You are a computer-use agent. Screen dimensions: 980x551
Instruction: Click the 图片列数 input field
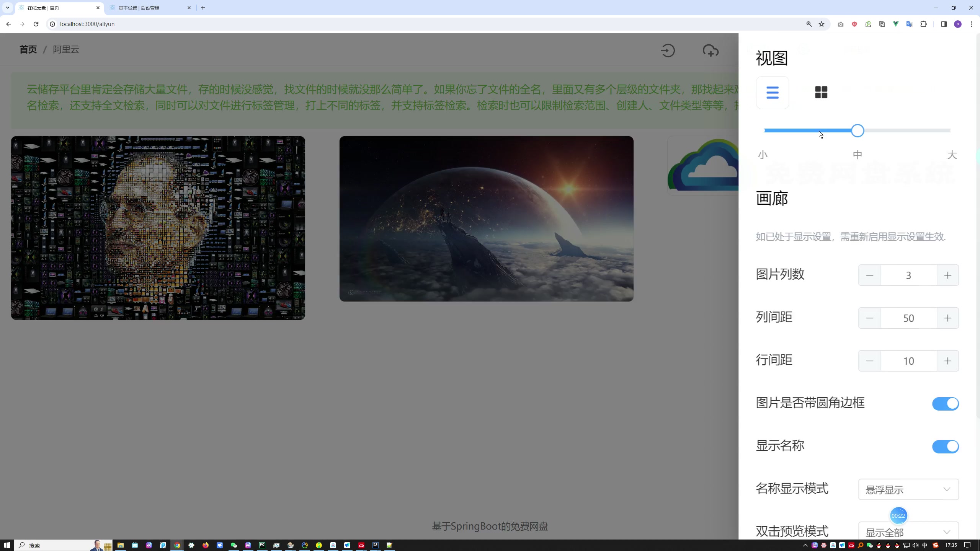[908, 275]
